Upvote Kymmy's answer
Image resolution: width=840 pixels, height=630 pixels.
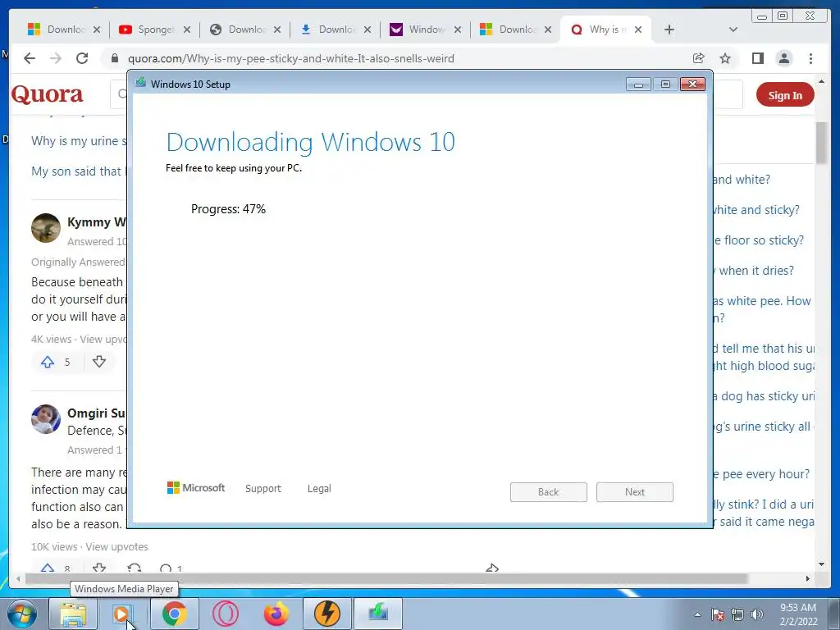tap(48, 362)
